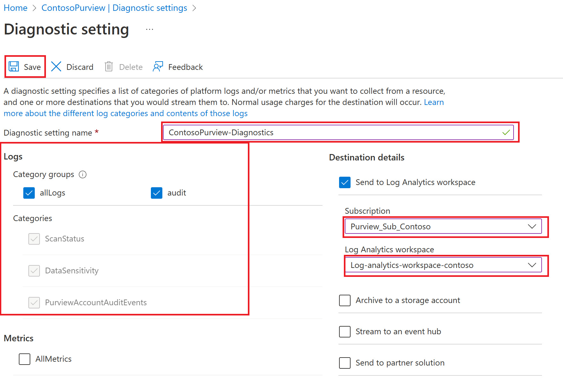Click the Diagnostic setting name field
The image size is (563, 392).
point(332,132)
